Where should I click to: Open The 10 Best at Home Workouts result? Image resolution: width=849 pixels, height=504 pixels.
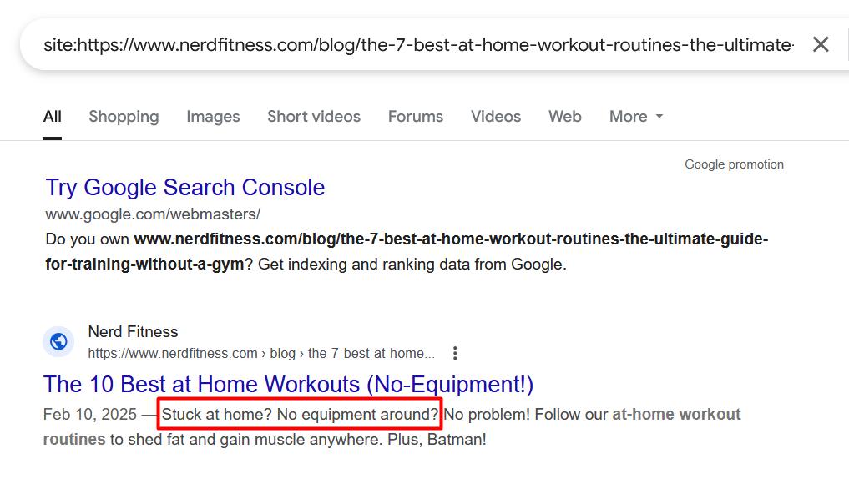coord(288,385)
